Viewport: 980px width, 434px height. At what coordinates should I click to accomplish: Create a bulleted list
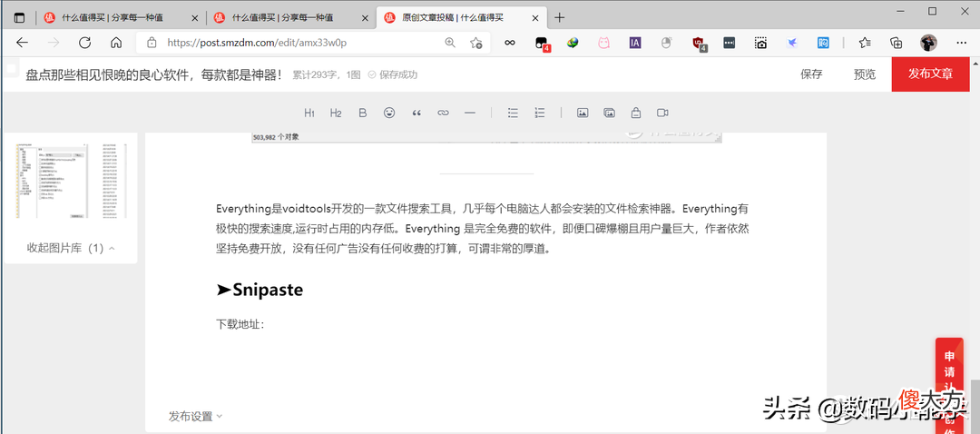(513, 113)
